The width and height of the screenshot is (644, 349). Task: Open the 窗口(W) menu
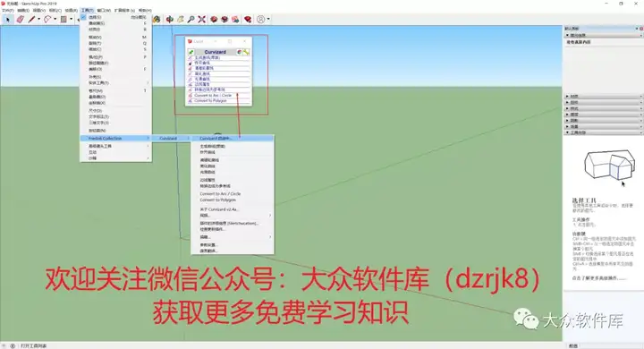104,10
